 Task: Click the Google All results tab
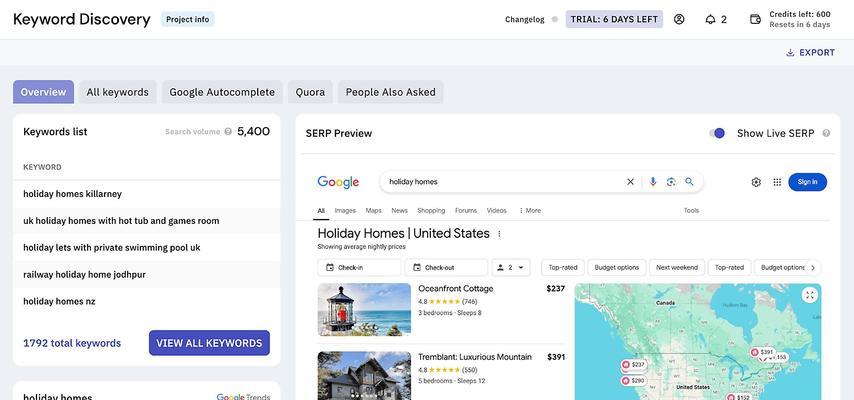coord(321,211)
